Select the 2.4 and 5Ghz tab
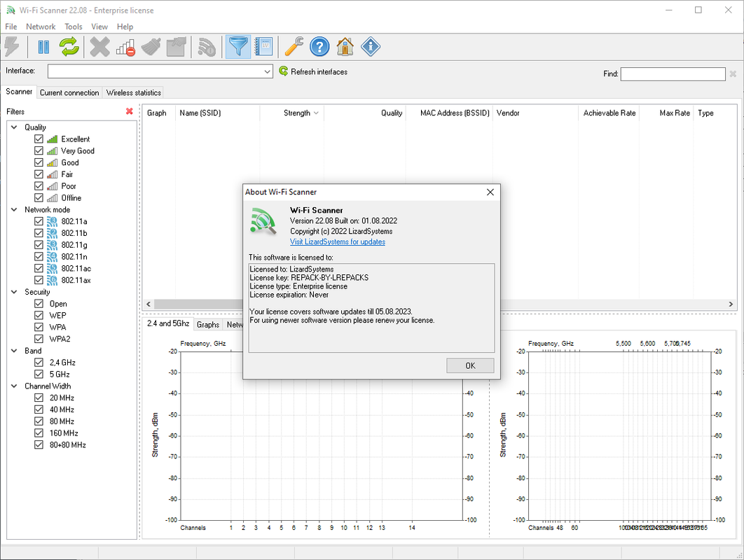This screenshot has width=744, height=560. [168, 323]
